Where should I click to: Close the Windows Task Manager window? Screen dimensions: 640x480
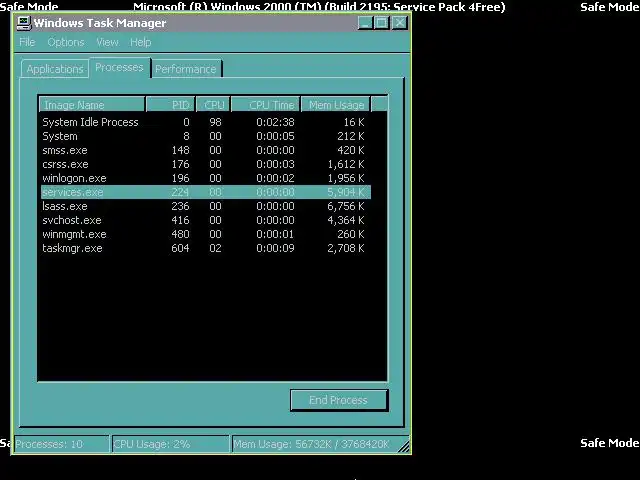[400, 22]
